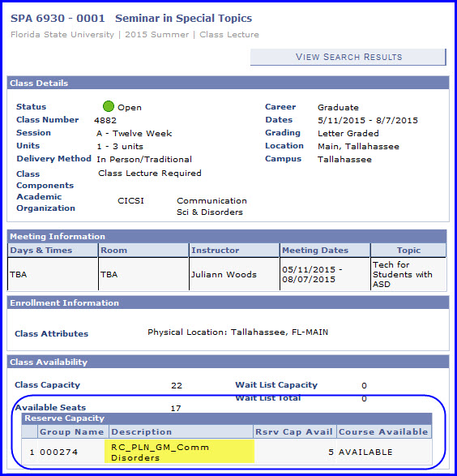The image size is (457, 476).
Task: Select the Class Details section header
Action: click(228, 83)
